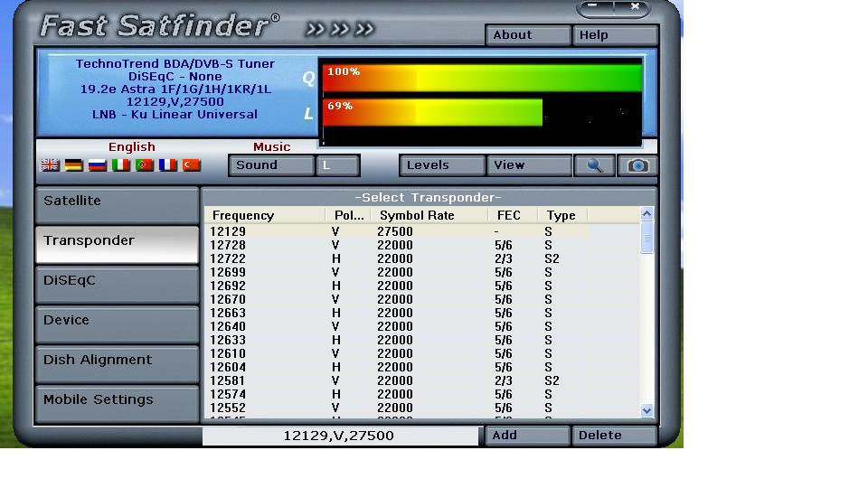Click the transponder list scrollbar thumb

tap(646, 238)
